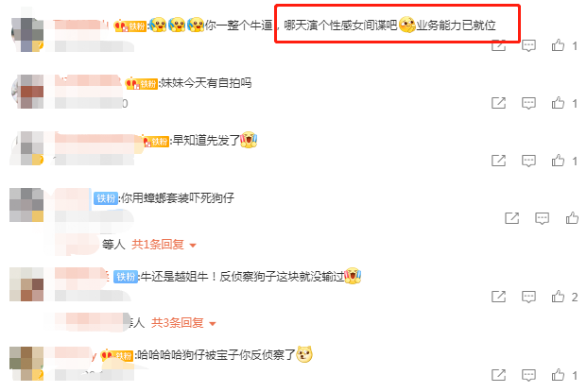This screenshot has height=392, width=587.
Task: Reply to the 哈哈哈哈狗仔 comment
Action: coord(528,375)
